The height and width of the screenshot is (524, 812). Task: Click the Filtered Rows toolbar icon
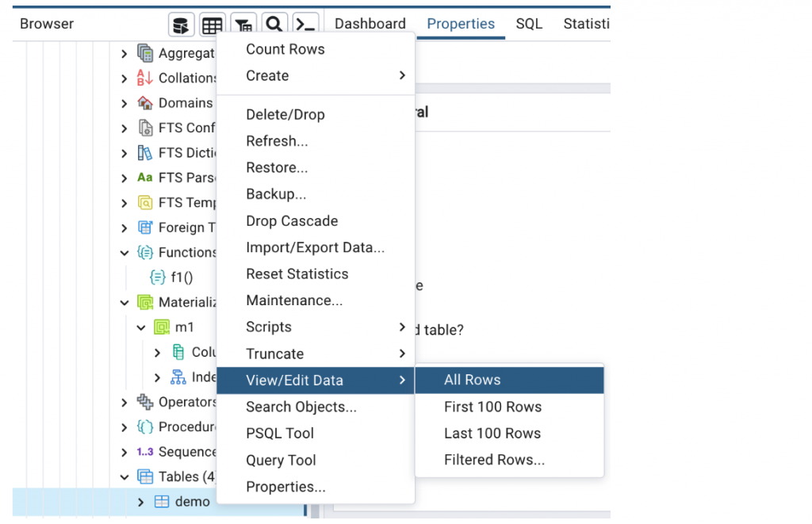click(243, 25)
